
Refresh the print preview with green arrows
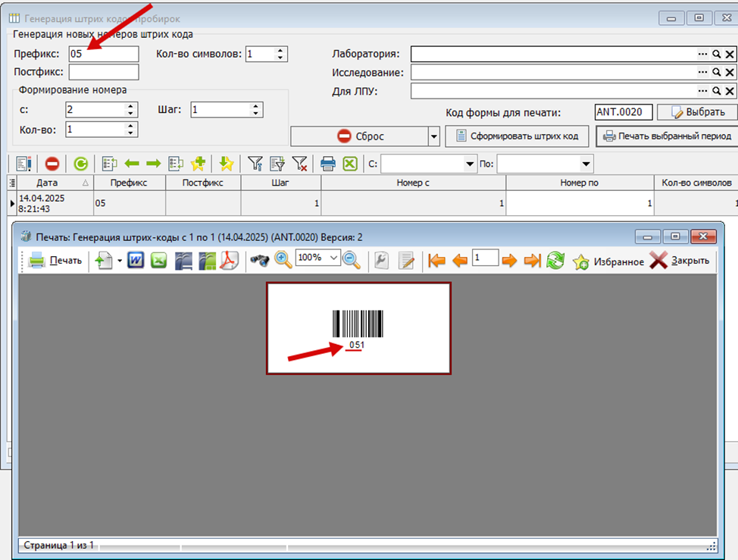[555, 261]
